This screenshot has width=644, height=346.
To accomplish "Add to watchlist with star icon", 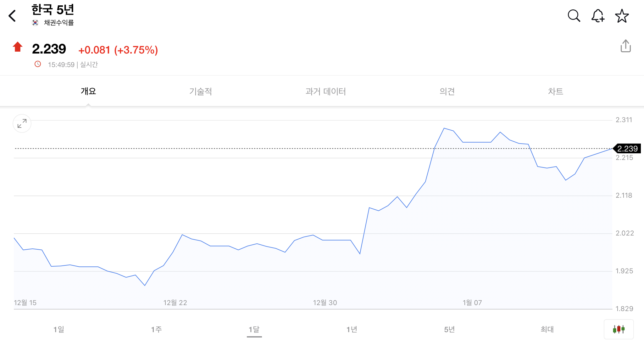I will click(622, 16).
